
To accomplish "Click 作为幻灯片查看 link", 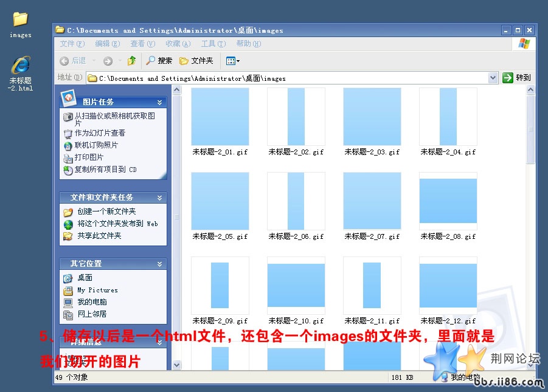I will coord(100,132).
